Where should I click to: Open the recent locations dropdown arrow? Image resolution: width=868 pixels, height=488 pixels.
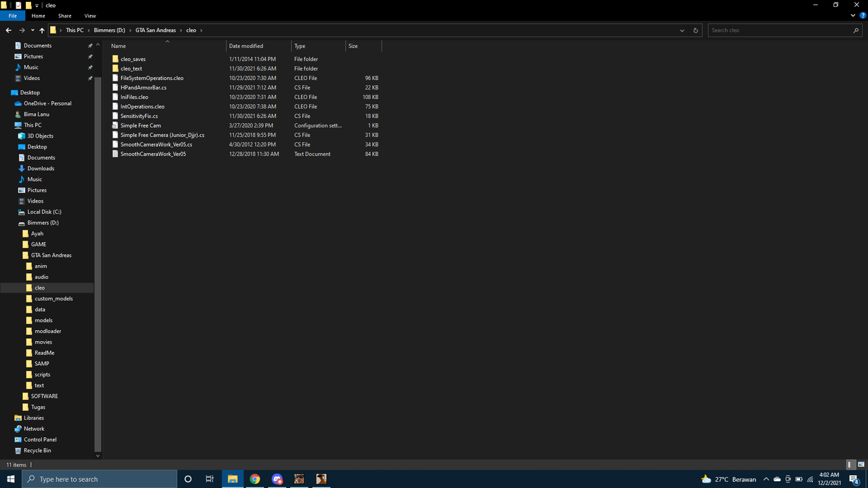[32, 30]
